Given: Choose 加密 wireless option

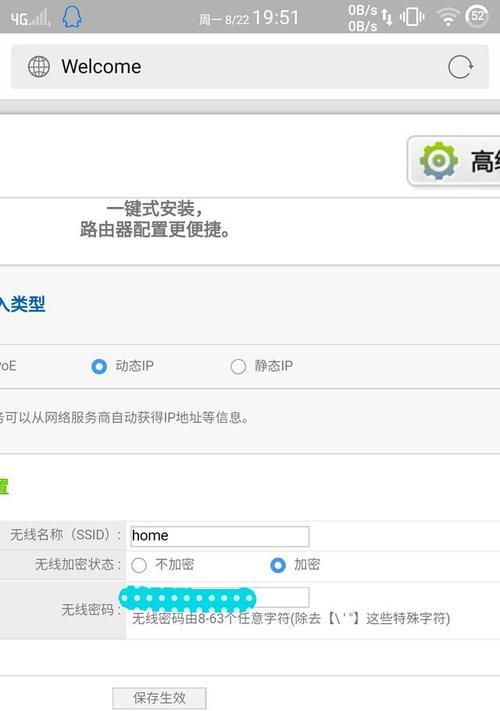Looking at the screenshot, I should click(x=278, y=565).
